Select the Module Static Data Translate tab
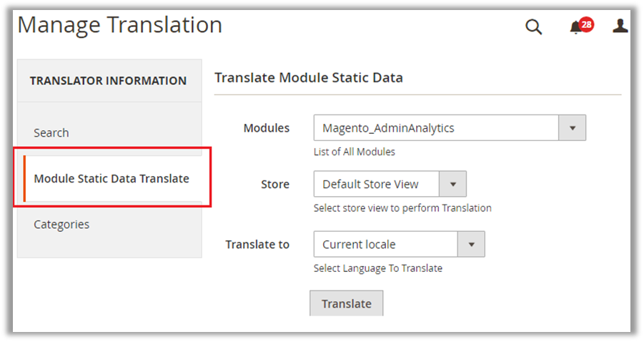 pos(112,178)
